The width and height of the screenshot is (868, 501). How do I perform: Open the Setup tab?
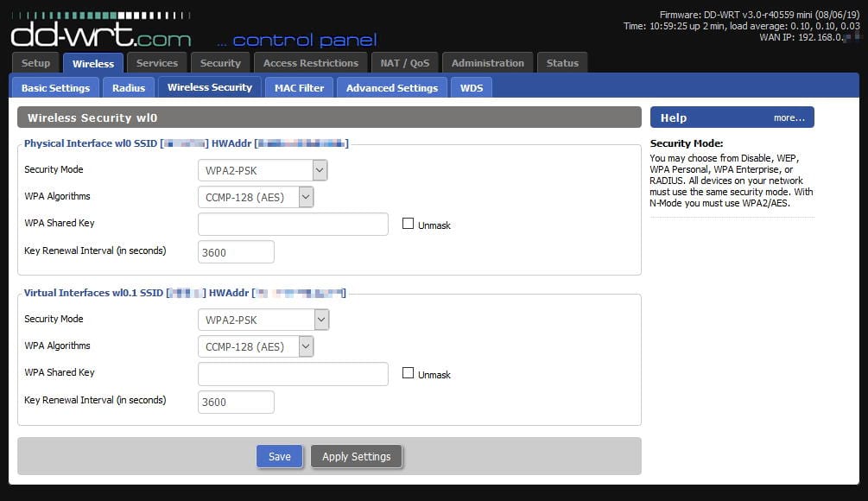pyautogui.click(x=35, y=62)
